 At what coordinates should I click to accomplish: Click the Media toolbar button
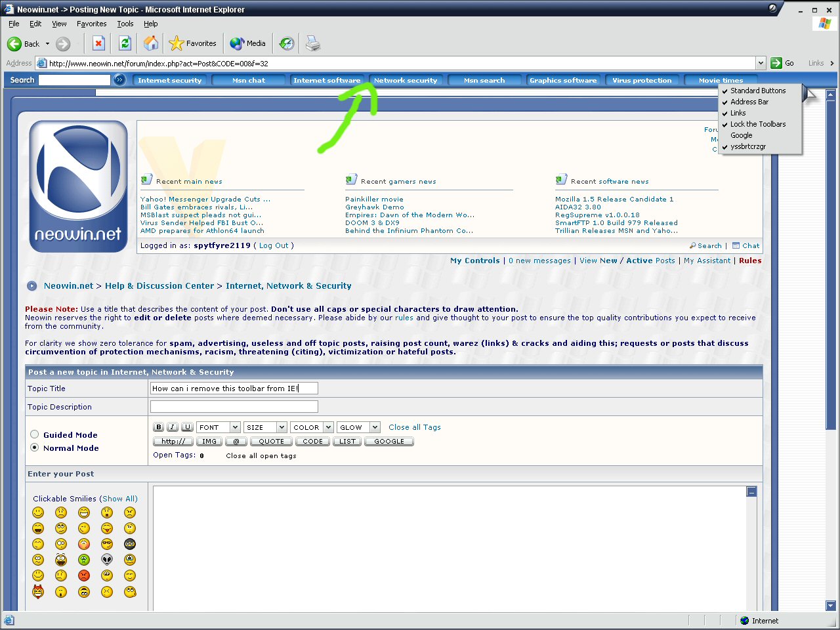pos(248,44)
